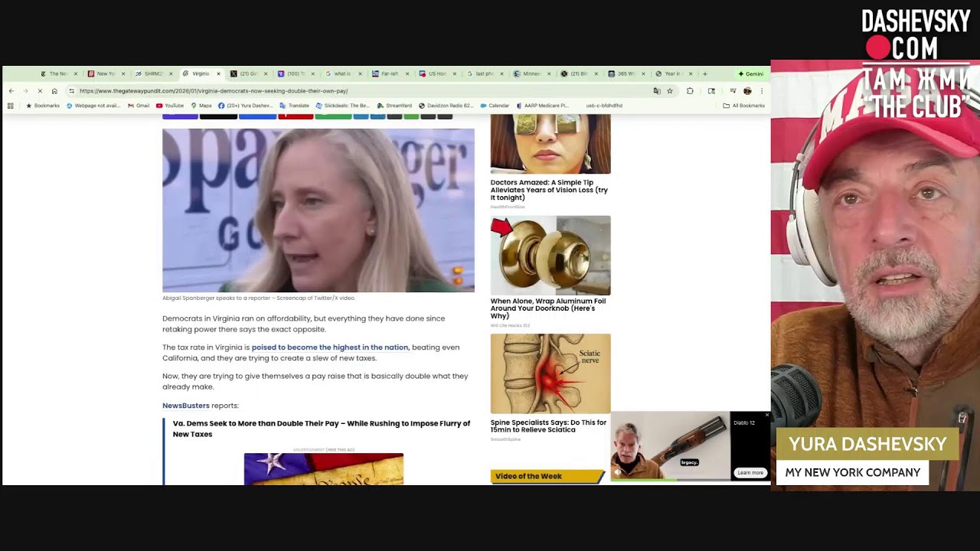Switch to the X (21) Gir tab

click(x=250, y=74)
